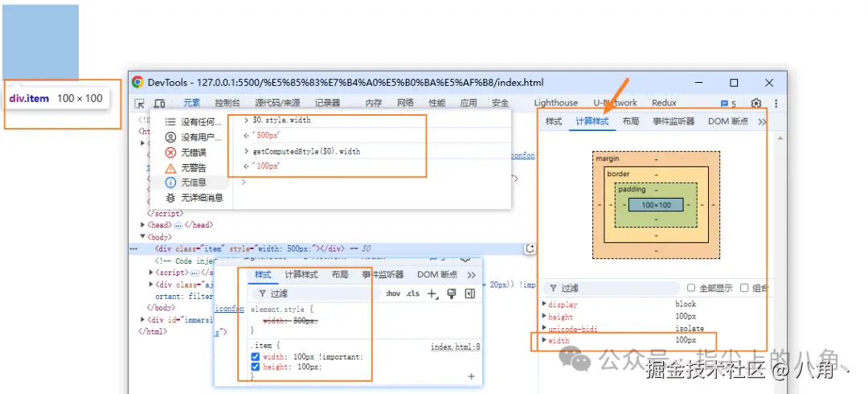Viewport: 868px width, 394px height.
Task: Expand the script node under body
Action: click(152, 273)
